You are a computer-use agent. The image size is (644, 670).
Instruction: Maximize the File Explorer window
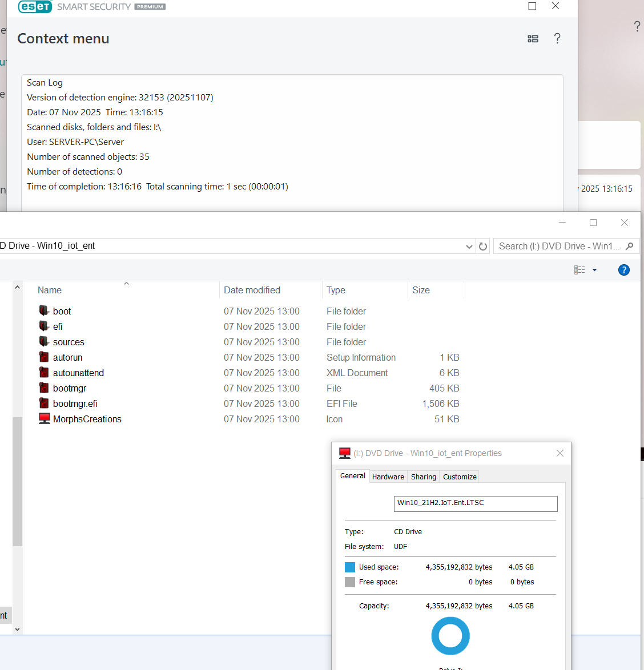pyautogui.click(x=593, y=223)
